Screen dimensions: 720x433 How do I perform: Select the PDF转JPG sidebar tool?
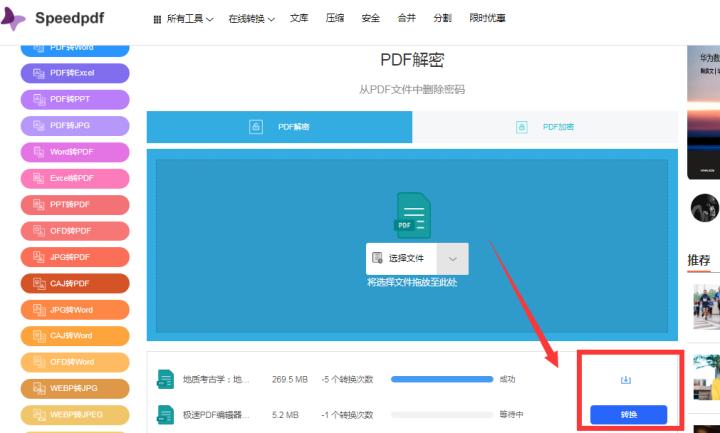pyautogui.click(x=75, y=125)
